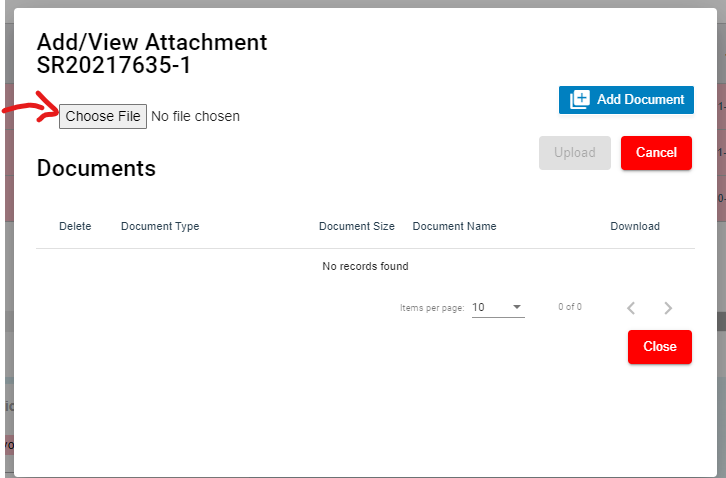Click the Document Type column header
The image size is (726, 478).
(x=160, y=226)
